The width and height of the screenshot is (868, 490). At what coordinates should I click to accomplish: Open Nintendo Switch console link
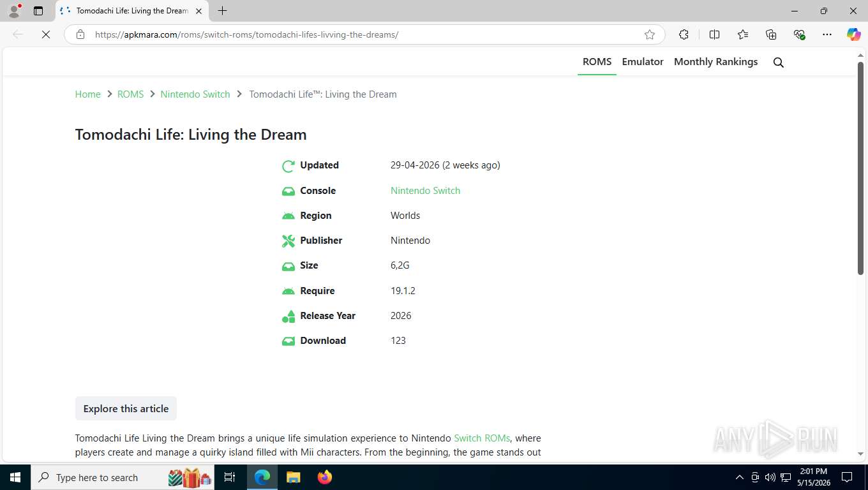(425, 191)
